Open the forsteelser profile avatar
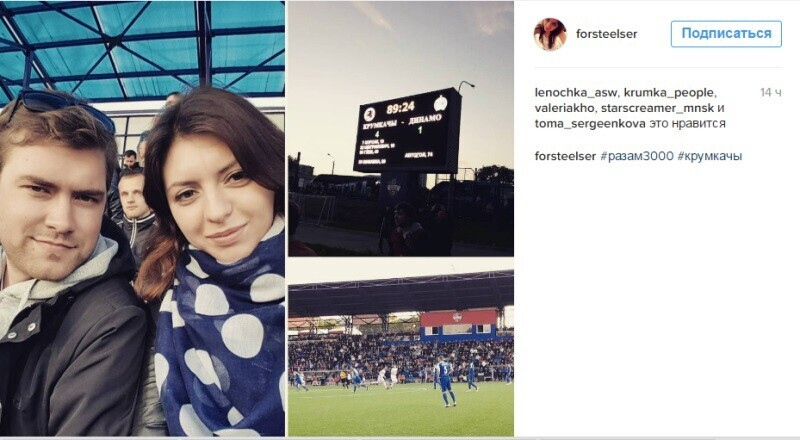The height and width of the screenshot is (440, 800). click(550, 34)
